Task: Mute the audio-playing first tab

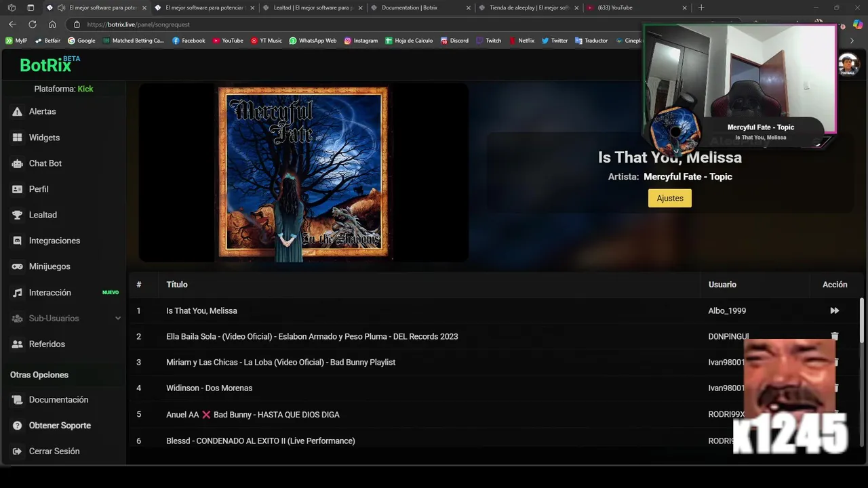Action: coord(61,7)
